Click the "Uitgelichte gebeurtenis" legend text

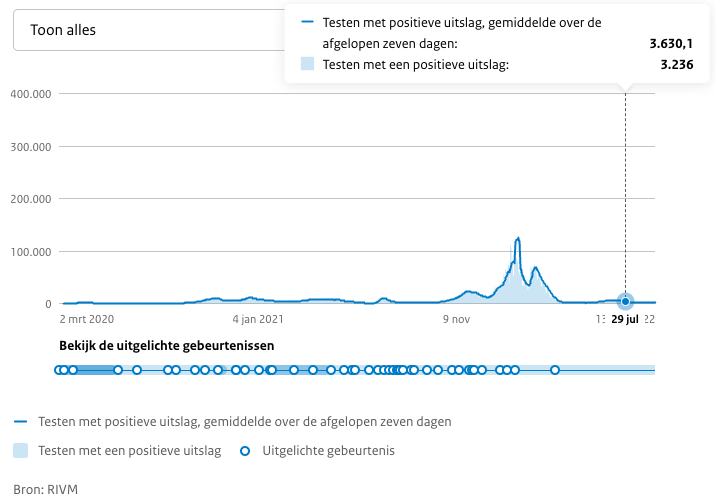[328, 451]
